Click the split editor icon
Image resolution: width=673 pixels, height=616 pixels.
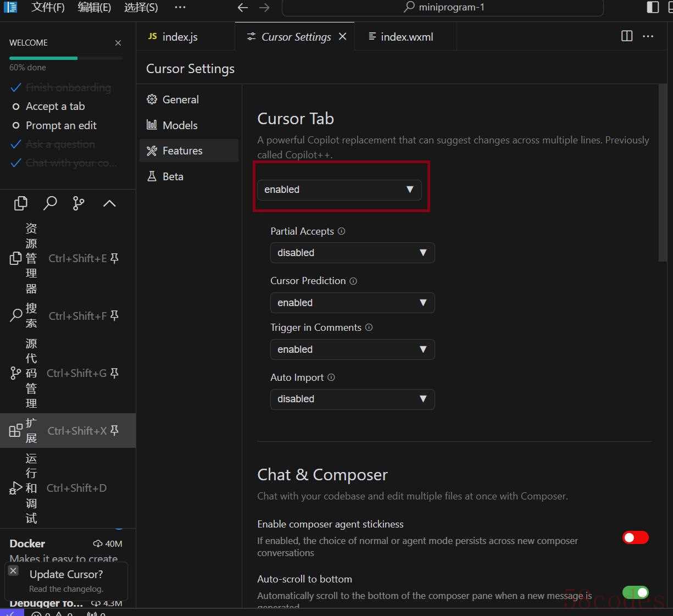[626, 36]
